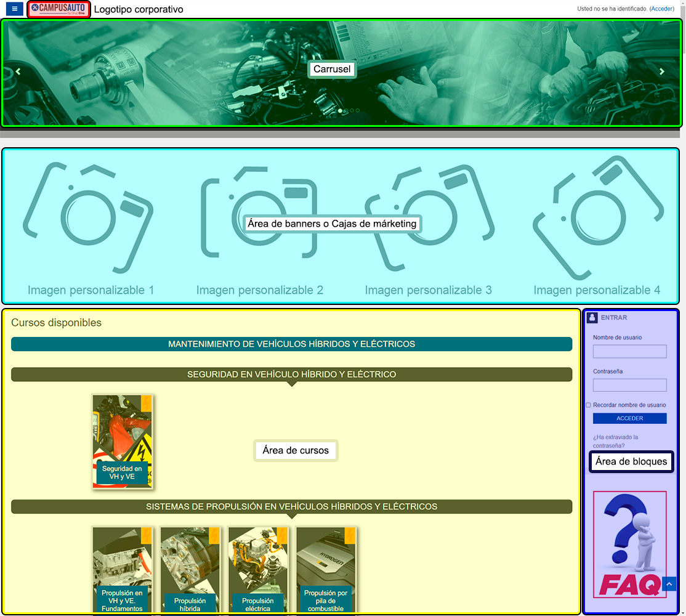Collapse Sistemas de propulsión section header
Viewport: 686px width, 616px height.
coord(291,507)
